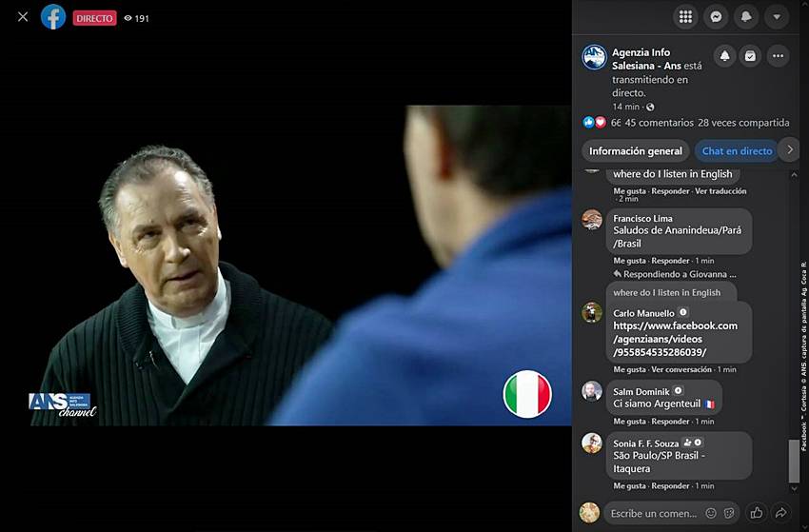Open Agenzia Info Salesiana page avatar
Screen dimensions: 809x532
pos(594,57)
